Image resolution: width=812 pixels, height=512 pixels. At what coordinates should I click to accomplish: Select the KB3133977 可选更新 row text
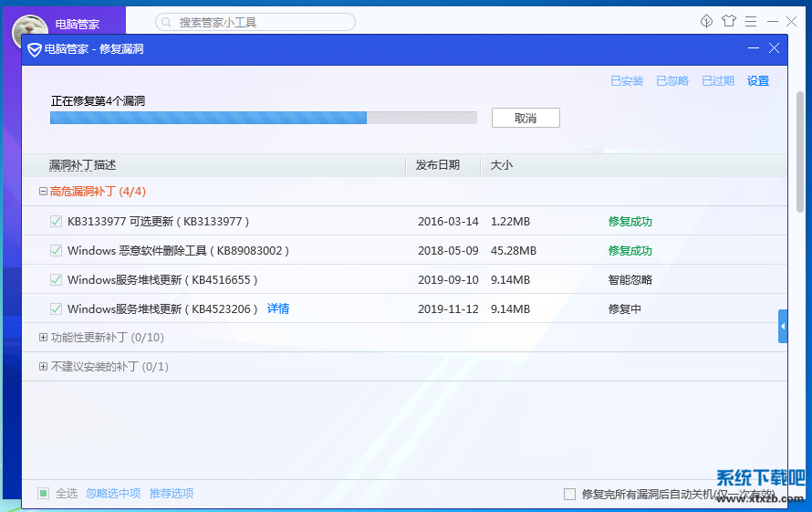click(159, 221)
